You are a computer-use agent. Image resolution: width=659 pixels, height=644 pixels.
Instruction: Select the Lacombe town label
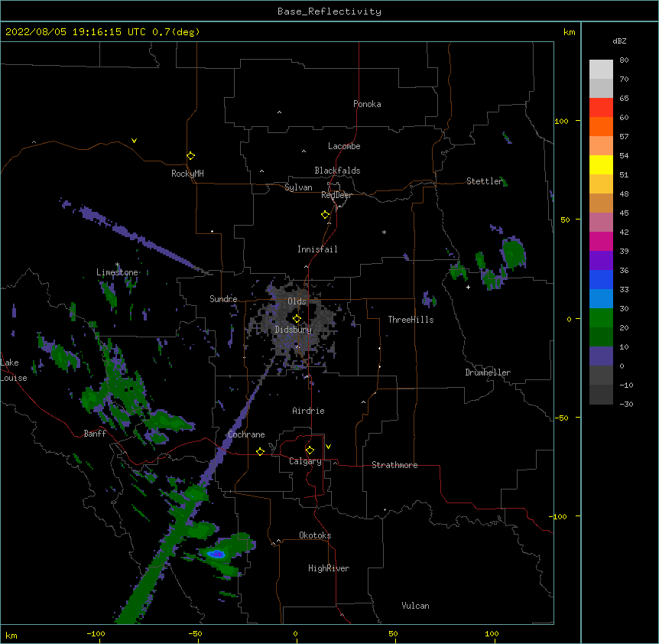pyautogui.click(x=344, y=146)
